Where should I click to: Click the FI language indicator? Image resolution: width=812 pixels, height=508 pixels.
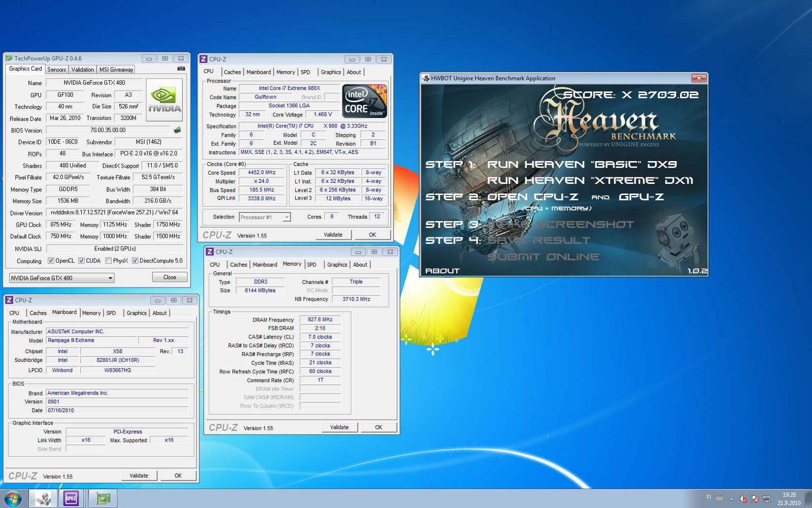[708, 497]
